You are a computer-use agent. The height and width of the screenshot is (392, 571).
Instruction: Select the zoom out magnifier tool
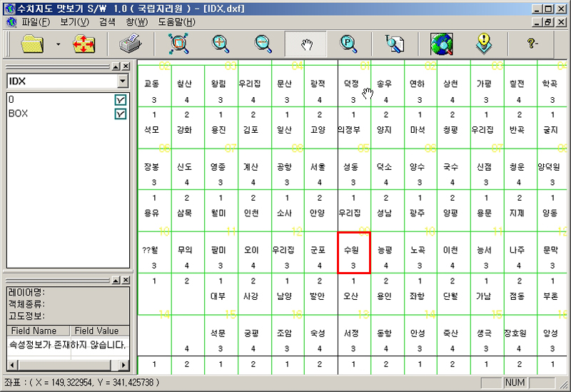[x=263, y=44]
